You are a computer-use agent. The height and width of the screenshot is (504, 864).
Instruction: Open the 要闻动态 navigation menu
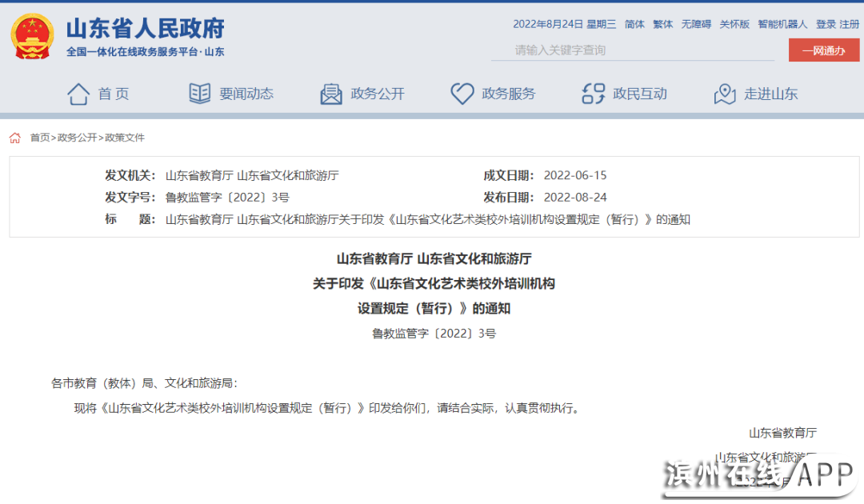point(246,94)
